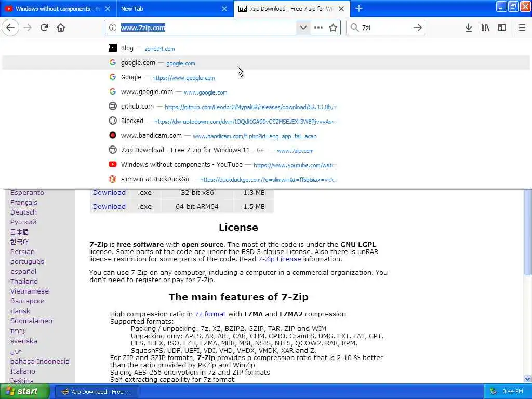Go back to the previous page
Viewport: 532px width, 399px height.
pos(10,28)
